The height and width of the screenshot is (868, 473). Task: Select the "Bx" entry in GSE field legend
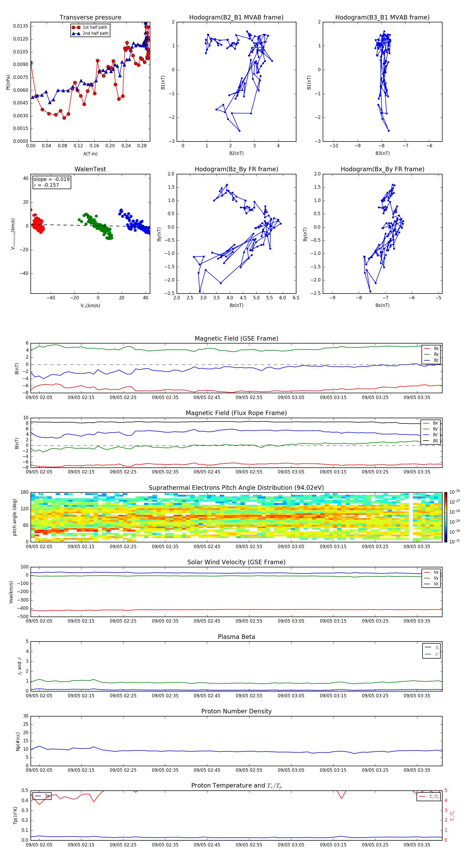(431, 349)
